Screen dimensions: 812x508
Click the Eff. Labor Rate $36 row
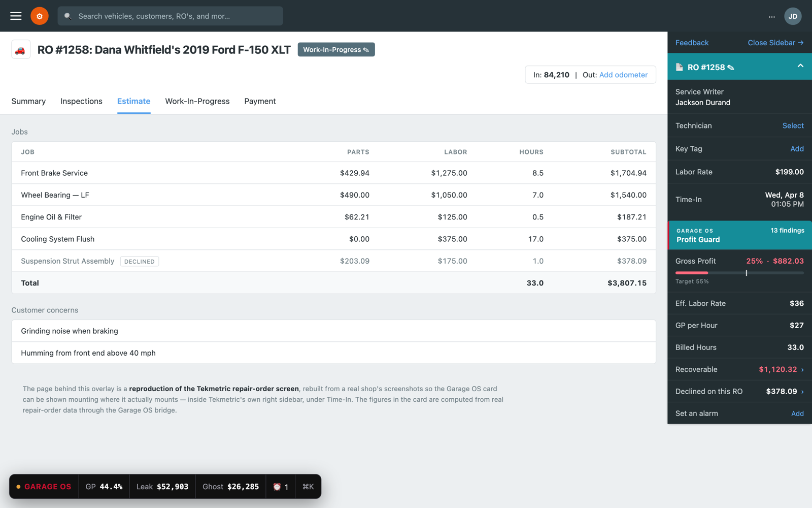tap(739, 303)
